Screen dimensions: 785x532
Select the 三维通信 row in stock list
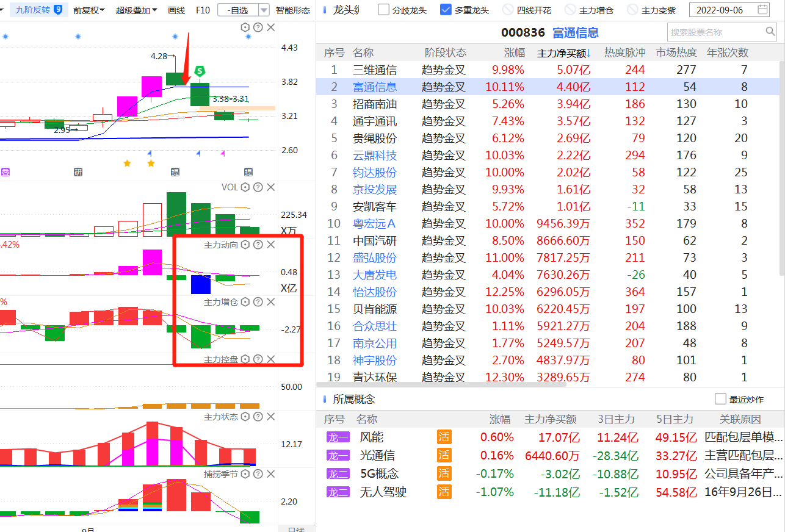[548, 70]
